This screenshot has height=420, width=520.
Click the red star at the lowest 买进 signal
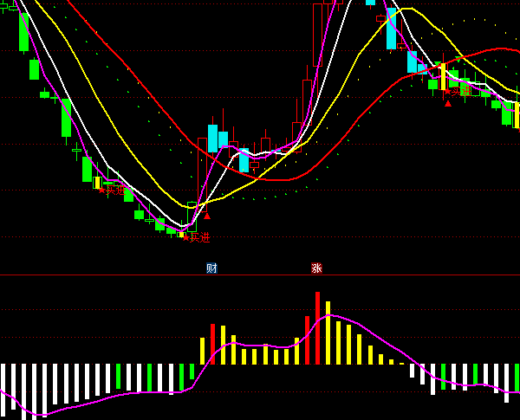(x=185, y=237)
